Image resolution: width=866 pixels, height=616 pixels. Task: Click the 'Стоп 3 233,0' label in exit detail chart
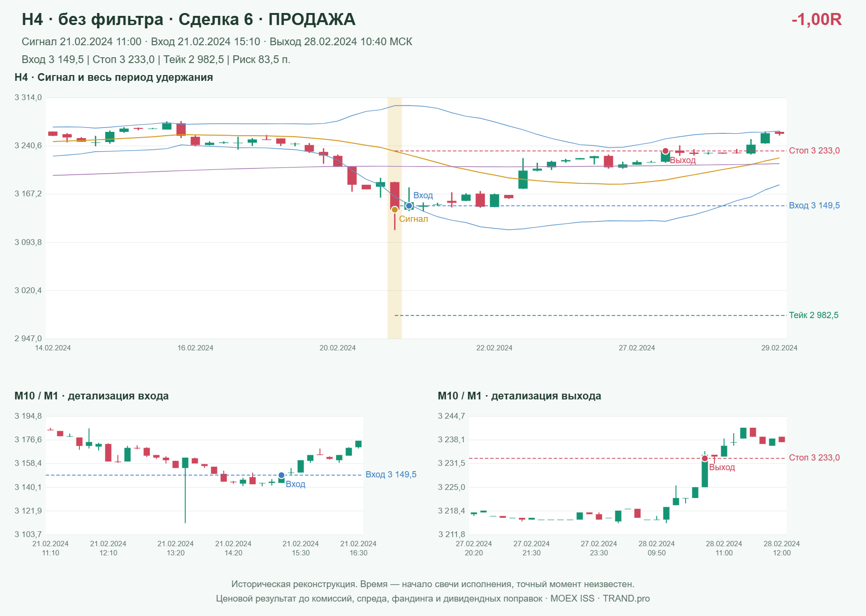tap(815, 458)
